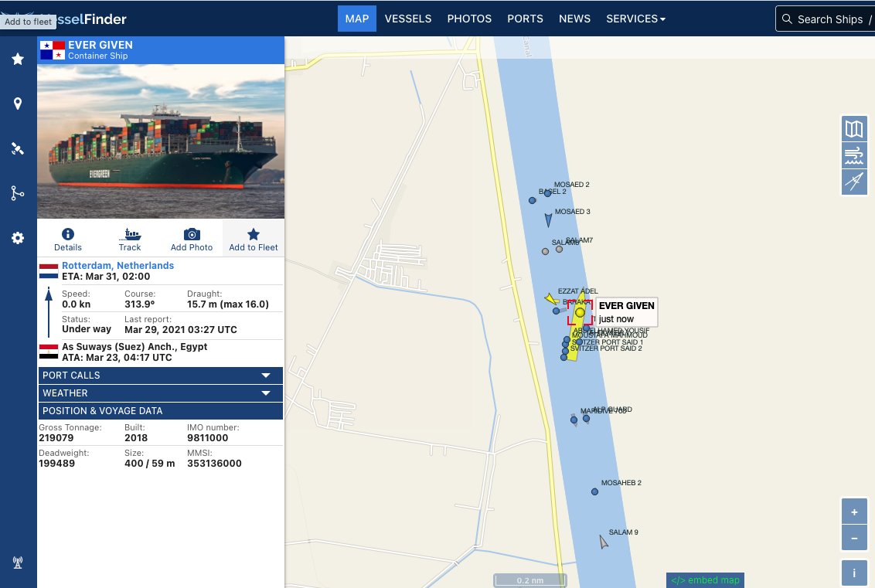This screenshot has width=875, height=588.
Task: Open map layers selector icon
Action: (x=854, y=129)
